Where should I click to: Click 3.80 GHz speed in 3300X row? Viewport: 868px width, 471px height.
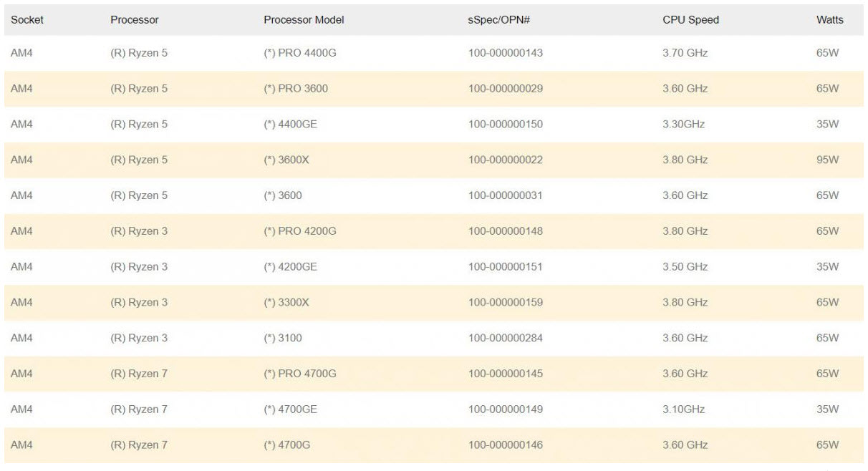point(685,302)
